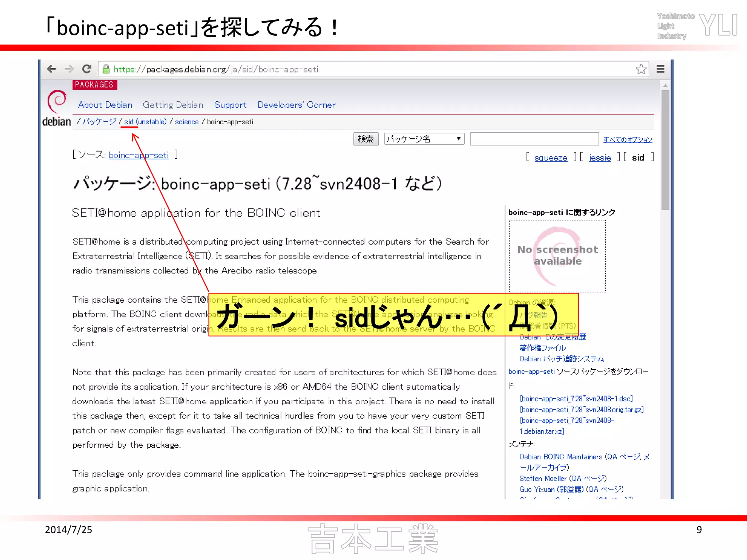
Task: Click 'boinc-app-seti に関するリンク' heading
Action: pos(562,212)
